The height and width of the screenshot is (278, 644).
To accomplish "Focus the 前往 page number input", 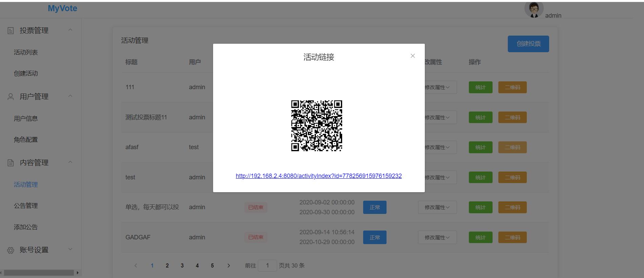I will (267, 265).
